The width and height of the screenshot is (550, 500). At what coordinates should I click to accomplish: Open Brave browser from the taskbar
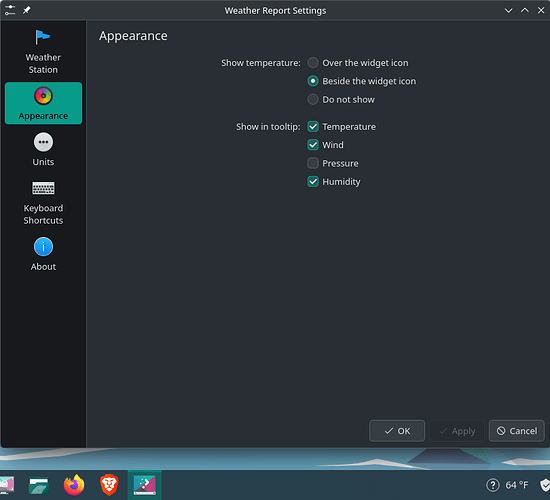point(109,485)
